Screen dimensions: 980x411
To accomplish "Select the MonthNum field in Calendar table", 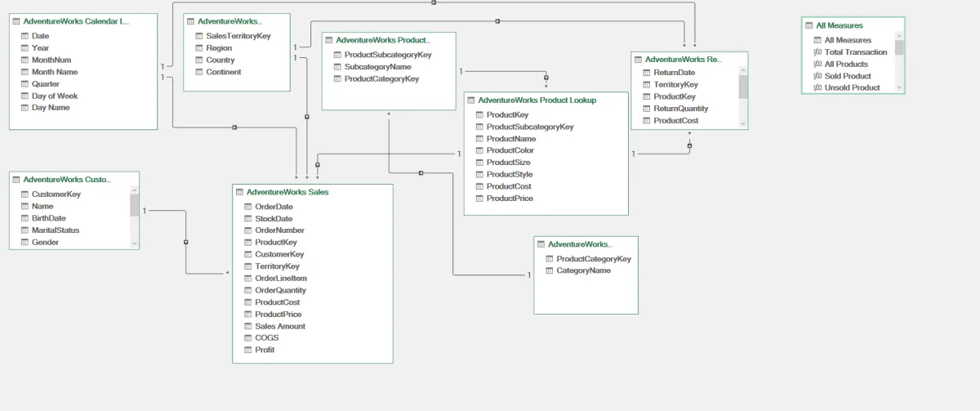I will (51, 60).
